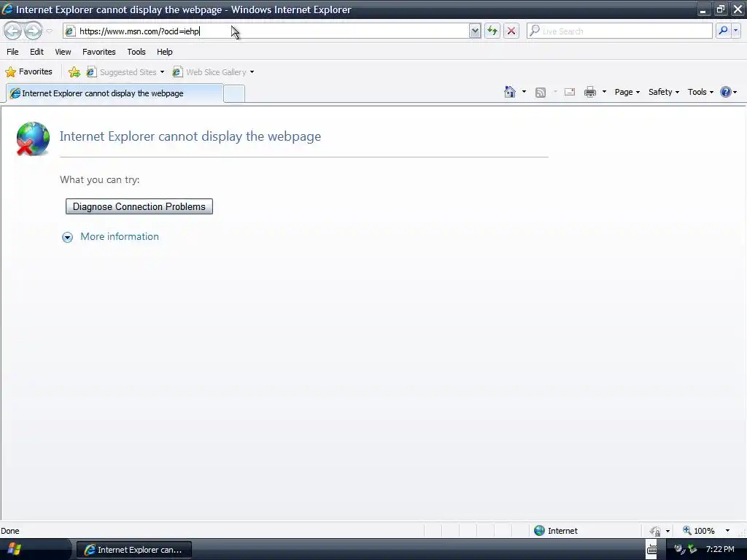Select the 'Internet Explorer cannot display the webpage' tab

coord(115,93)
